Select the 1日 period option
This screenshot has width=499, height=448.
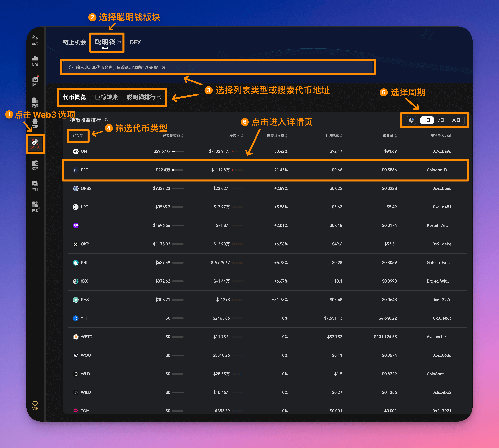click(x=427, y=120)
